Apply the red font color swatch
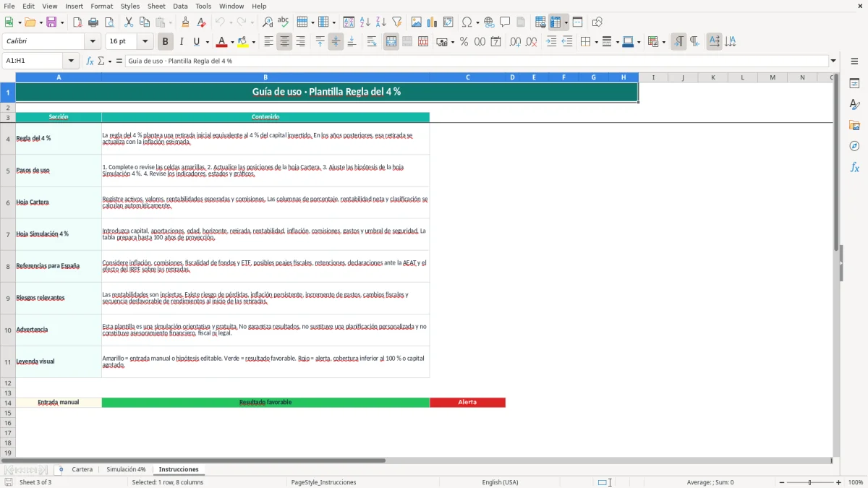868x488 pixels. click(x=223, y=42)
